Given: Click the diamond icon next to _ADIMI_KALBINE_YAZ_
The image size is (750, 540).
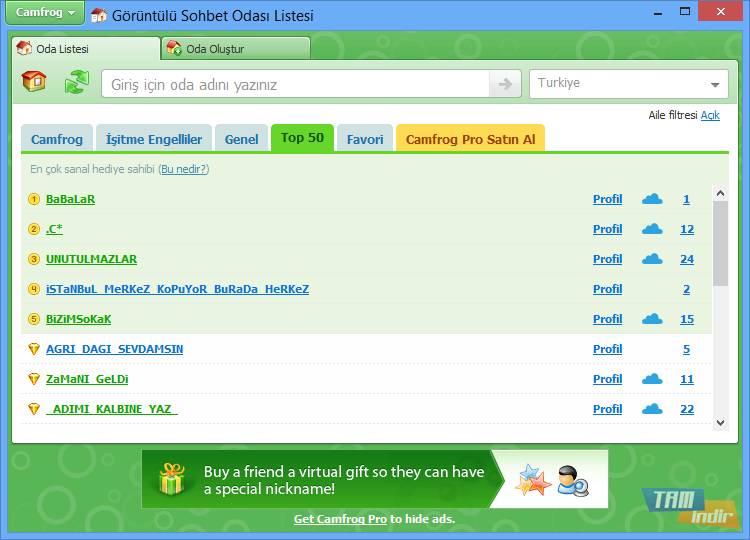Looking at the screenshot, I should (x=34, y=409).
